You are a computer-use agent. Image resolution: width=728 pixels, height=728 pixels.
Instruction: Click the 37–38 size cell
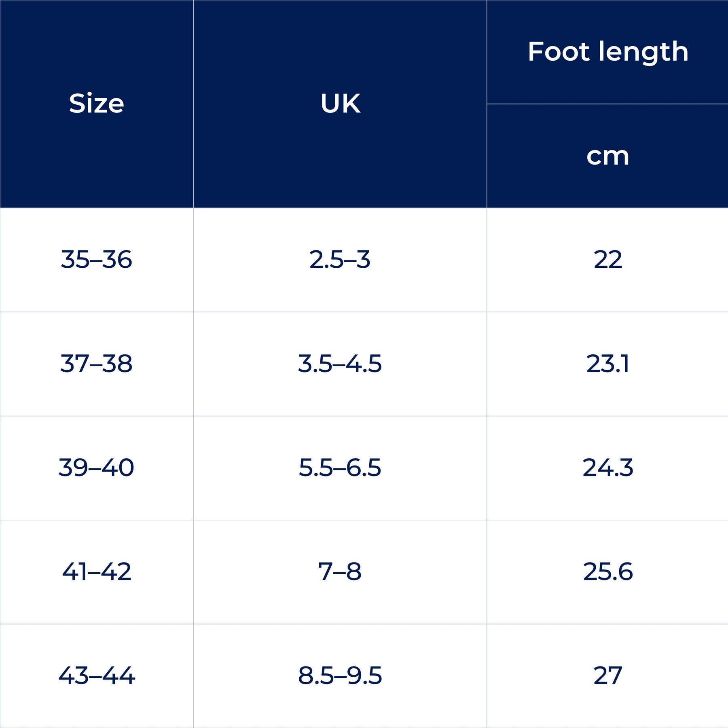(96, 364)
